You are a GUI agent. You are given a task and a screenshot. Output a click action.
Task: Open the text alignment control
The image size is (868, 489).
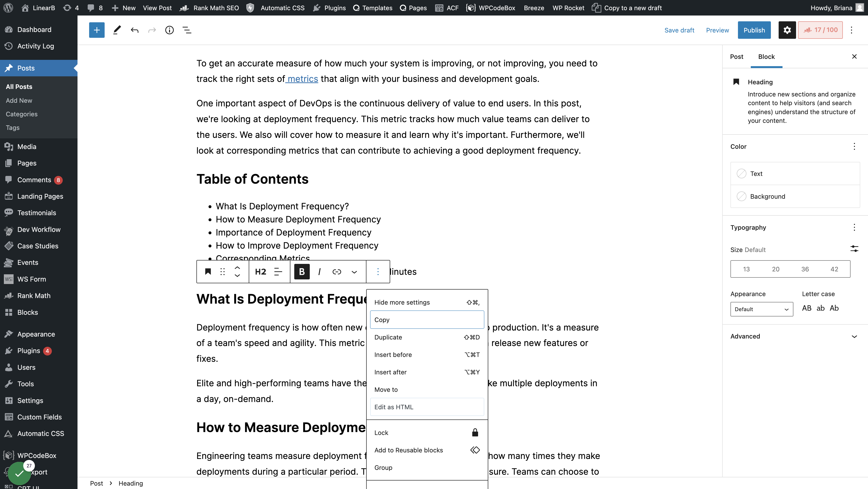(x=278, y=271)
